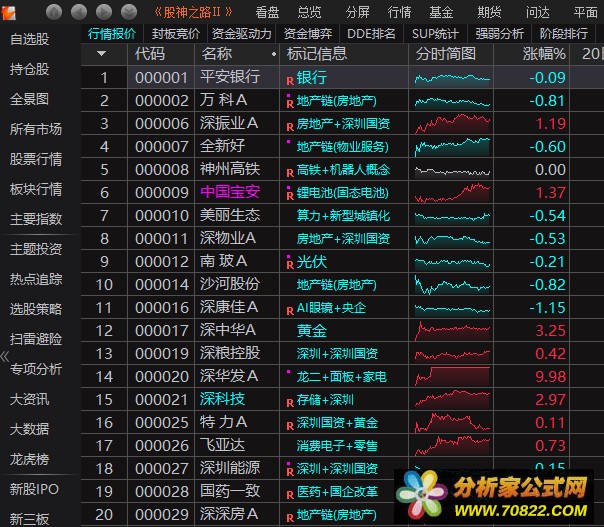Image resolution: width=604 pixels, height=527 pixels.
Task: Switch to 行情报价 tab
Action: click(x=112, y=34)
